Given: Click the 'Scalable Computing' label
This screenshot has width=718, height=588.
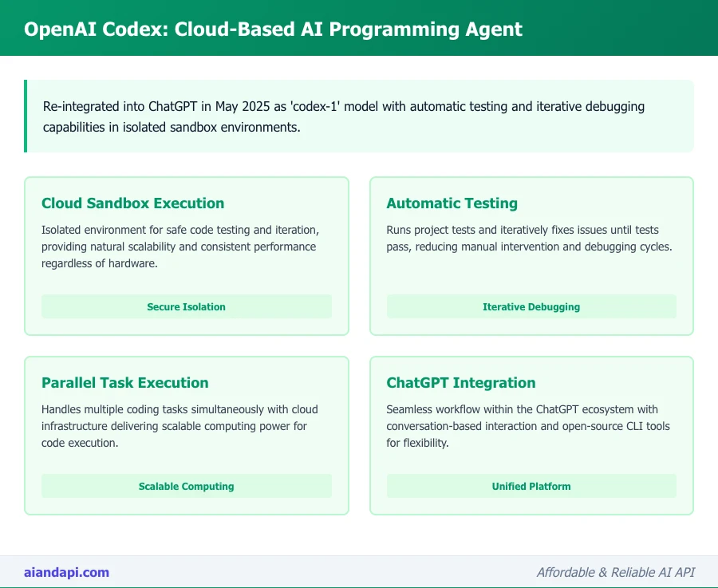Looking at the screenshot, I should click(187, 487).
